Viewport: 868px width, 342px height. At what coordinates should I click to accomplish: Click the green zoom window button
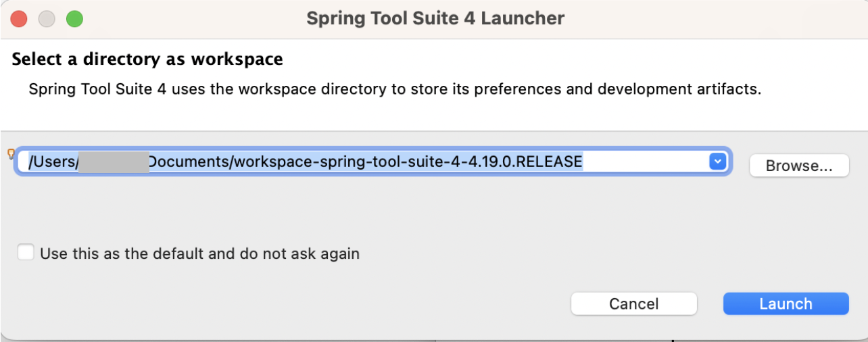click(74, 19)
